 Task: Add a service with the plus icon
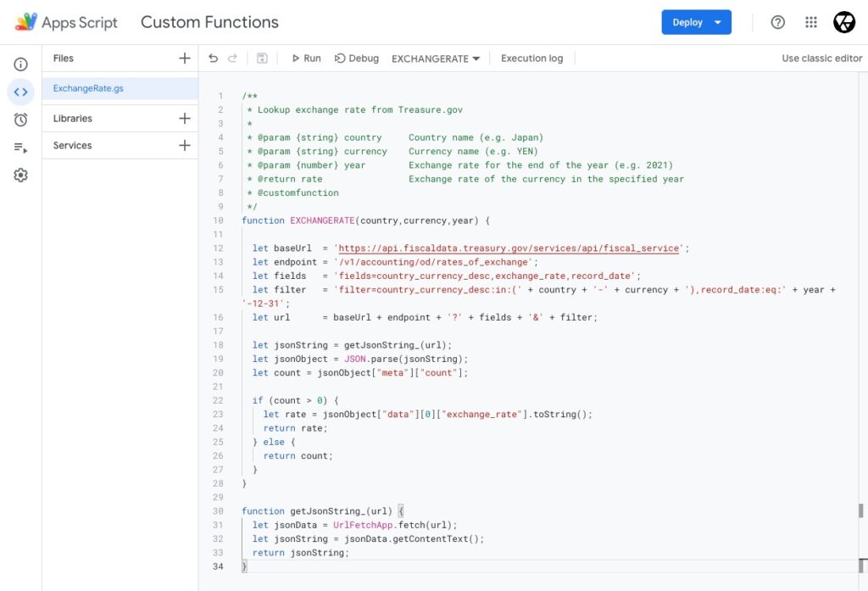[185, 146]
